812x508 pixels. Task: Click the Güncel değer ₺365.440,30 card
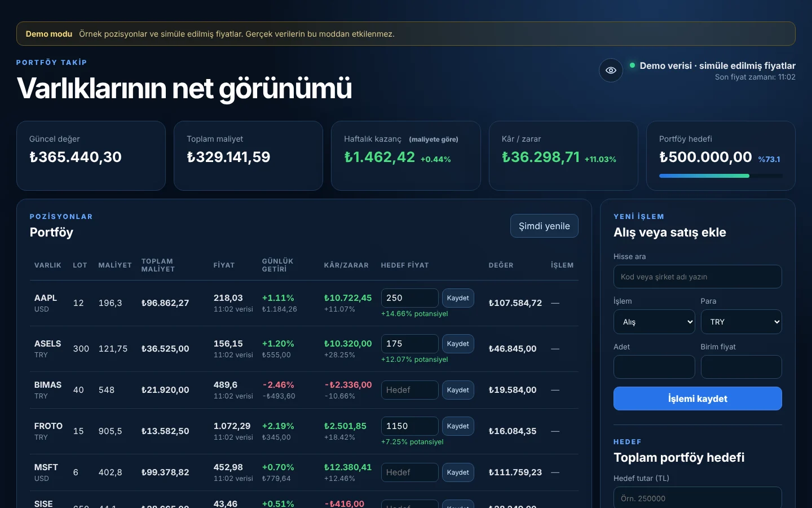91,156
